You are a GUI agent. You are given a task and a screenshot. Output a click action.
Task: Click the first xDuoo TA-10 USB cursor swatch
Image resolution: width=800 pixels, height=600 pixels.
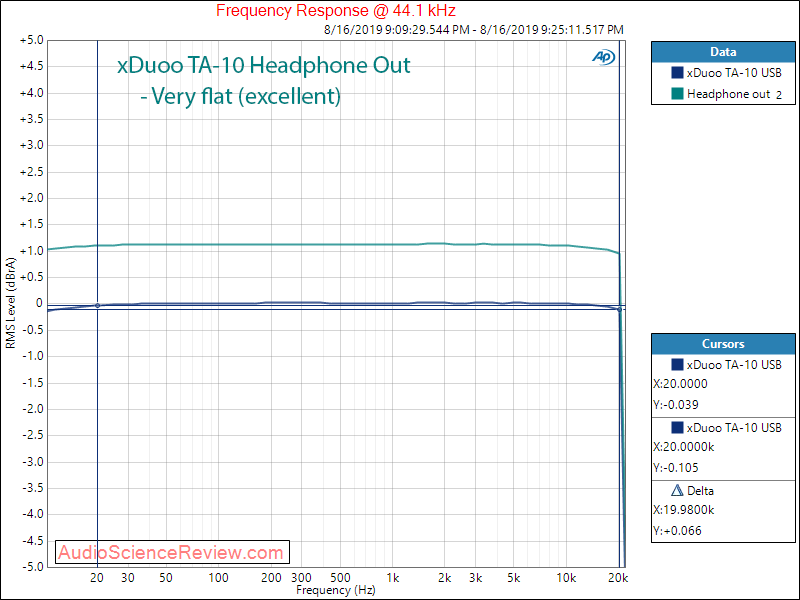[x=677, y=365]
